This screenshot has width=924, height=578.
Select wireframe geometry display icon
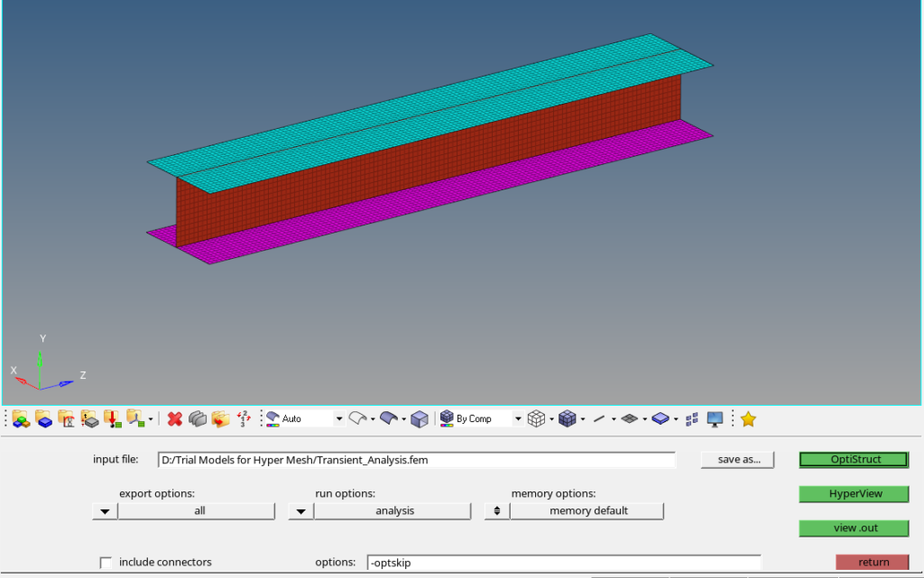357,418
